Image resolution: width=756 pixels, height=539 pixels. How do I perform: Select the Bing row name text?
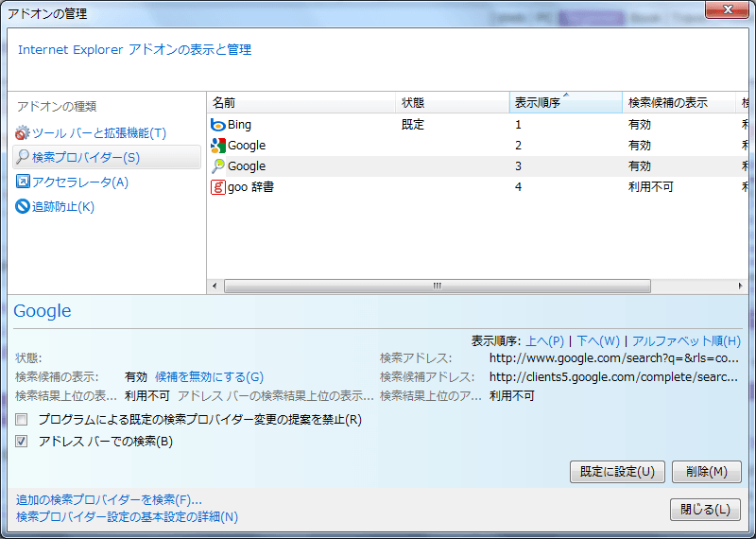[x=239, y=125]
